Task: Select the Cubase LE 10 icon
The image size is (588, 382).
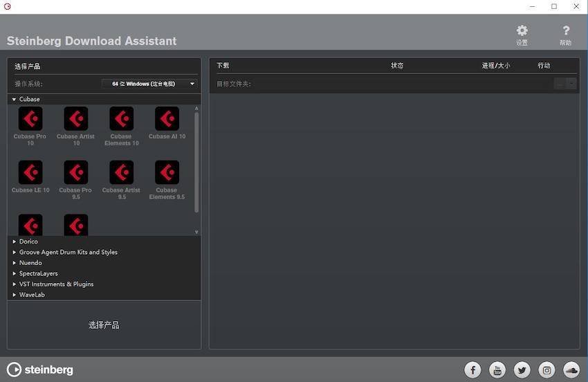Action: (30, 172)
